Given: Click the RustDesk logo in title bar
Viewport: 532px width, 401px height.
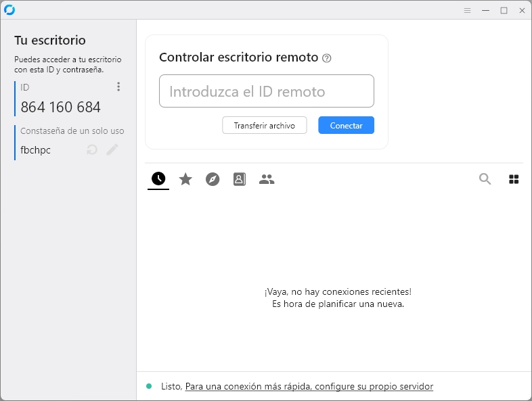Looking at the screenshot, I should [9, 10].
